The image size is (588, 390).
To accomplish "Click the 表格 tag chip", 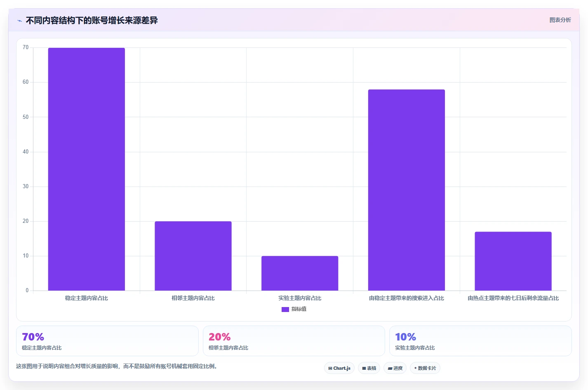I will (369, 368).
